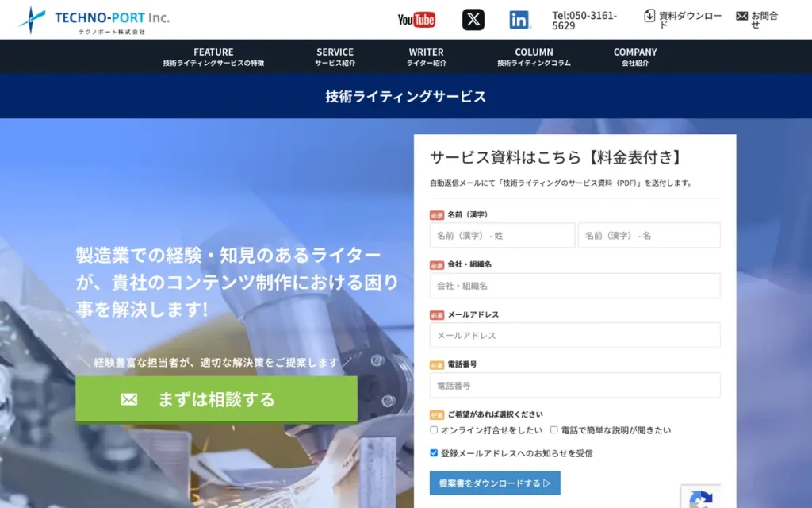The width and height of the screenshot is (812, 508).
Task: Check the オンライン打合せをしたい checkbox
Action: [x=434, y=429]
